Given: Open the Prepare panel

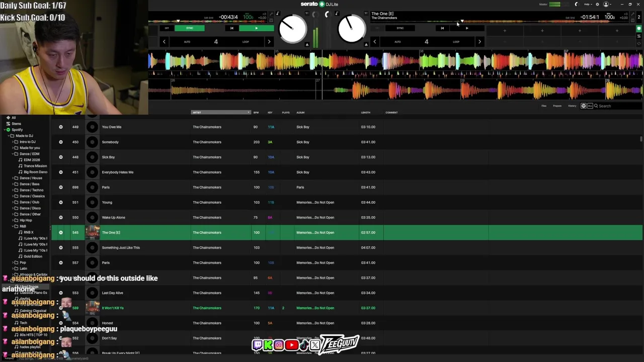Looking at the screenshot, I should [x=557, y=106].
